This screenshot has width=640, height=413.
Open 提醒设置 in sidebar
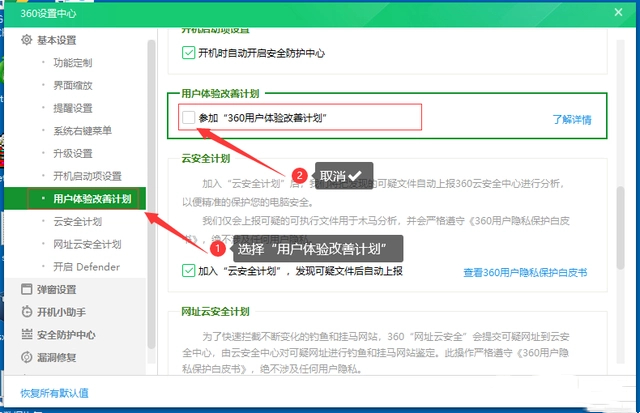[x=73, y=108]
